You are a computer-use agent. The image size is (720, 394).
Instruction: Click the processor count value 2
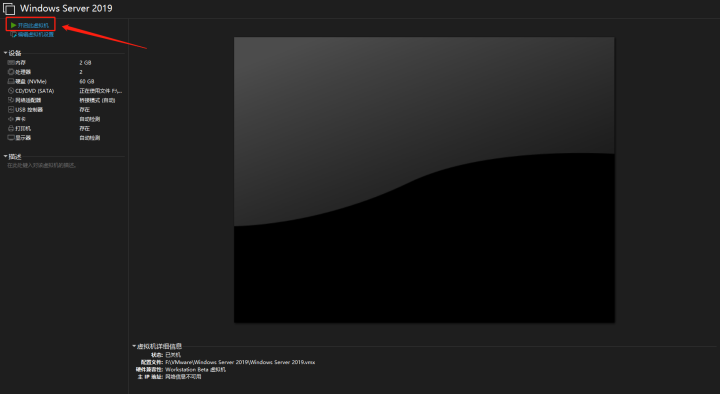click(x=81, y=72)
